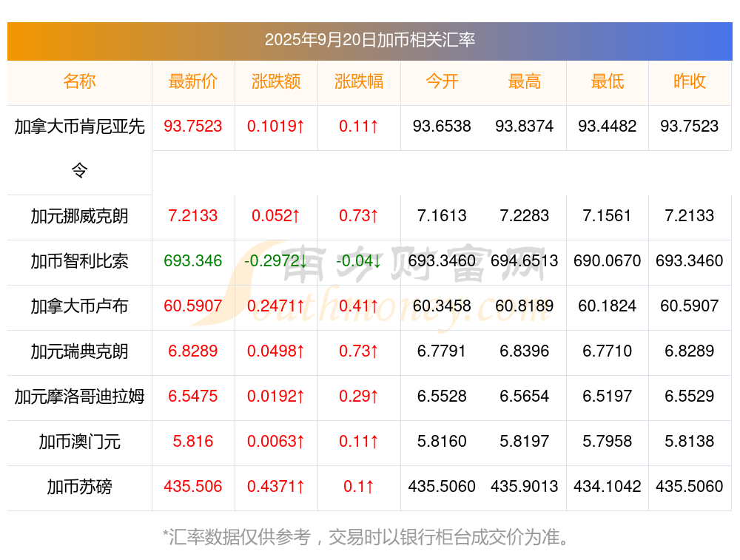This screenshot has width=740, height=560.
Task: Click the title 2025年9月20日加币相关汇率
Action: (369, 40)
